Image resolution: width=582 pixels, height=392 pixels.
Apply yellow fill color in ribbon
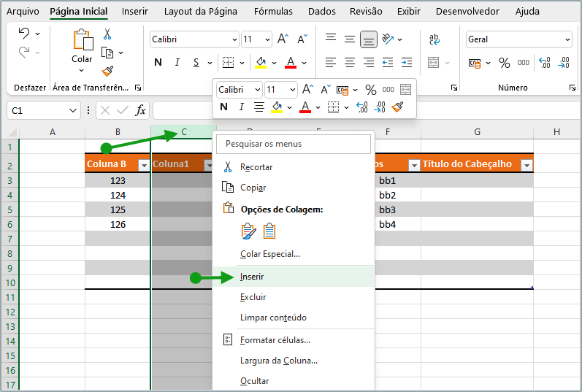pos(261,62)
